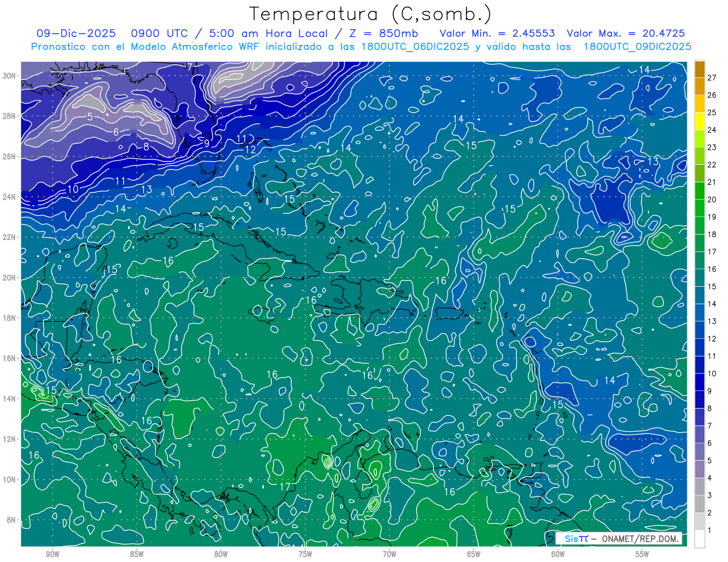Image resolution: width=728 pixels, height=562 pixels.
Task: Click latitude label 10N
Action: tap(10, 480)
